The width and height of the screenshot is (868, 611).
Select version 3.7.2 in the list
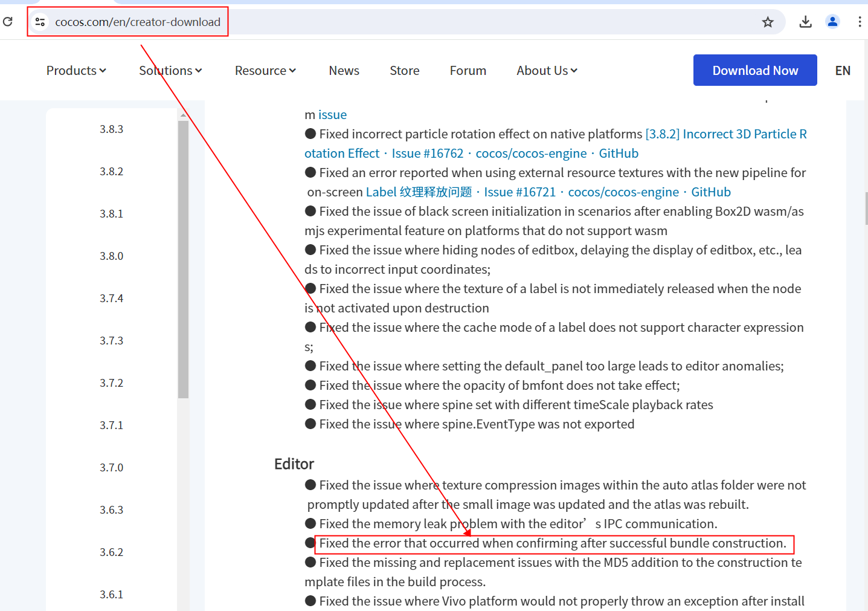112,383
